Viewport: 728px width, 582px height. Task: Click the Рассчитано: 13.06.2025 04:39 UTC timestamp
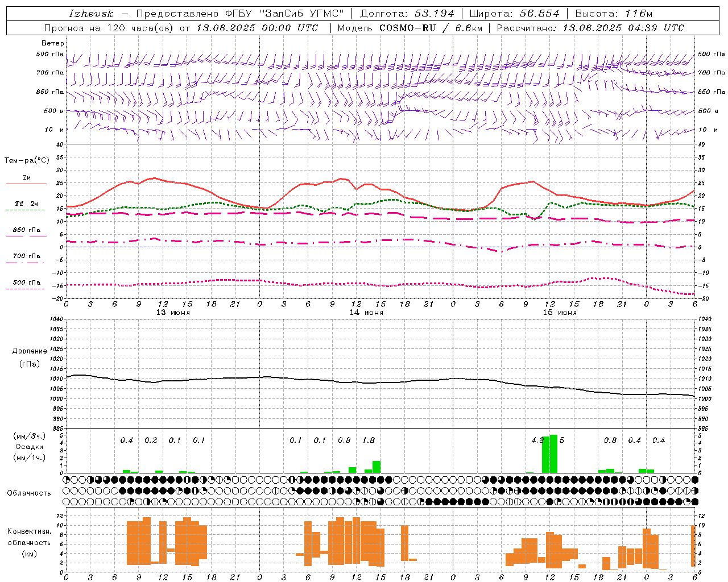[590, 28]
